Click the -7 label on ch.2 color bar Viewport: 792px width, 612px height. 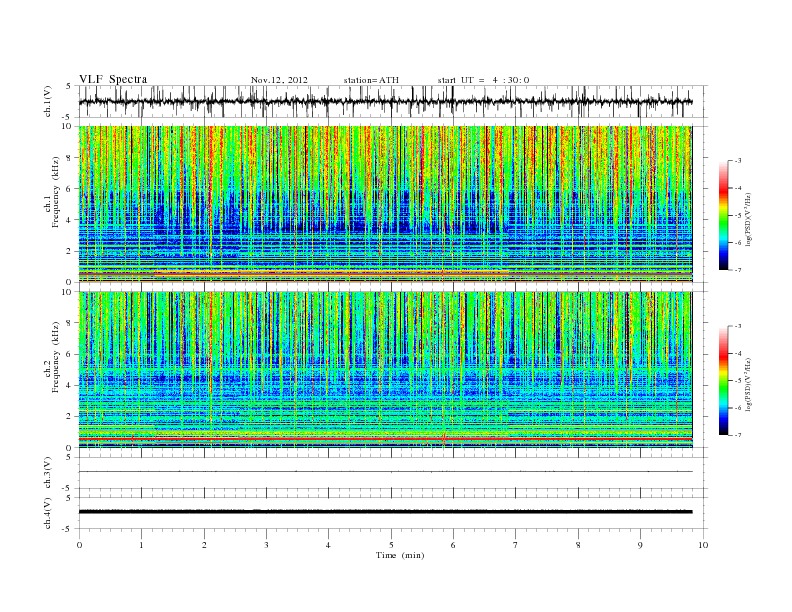pyautogui.click(x=738, y=435)
